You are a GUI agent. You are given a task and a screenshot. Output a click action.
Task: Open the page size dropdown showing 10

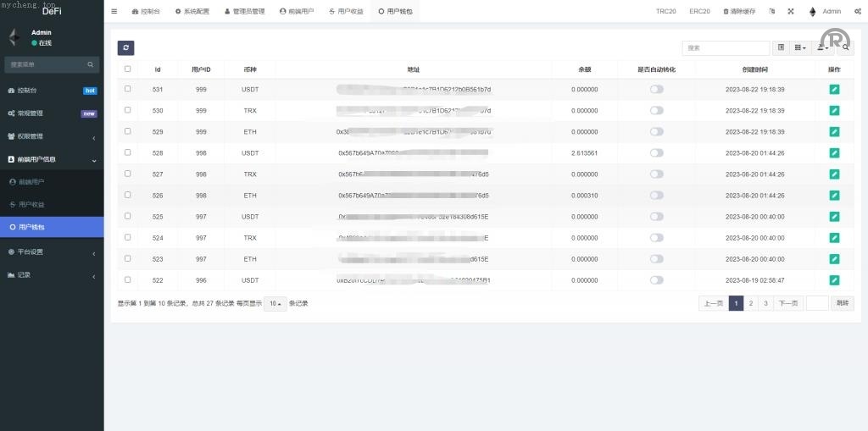click(275, 303)
